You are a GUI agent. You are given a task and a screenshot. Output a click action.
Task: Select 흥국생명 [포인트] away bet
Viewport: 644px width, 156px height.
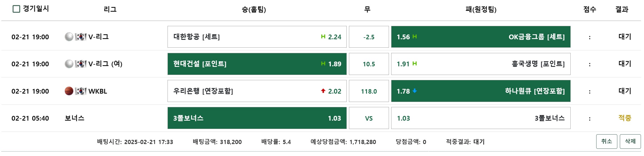point(481,64)
